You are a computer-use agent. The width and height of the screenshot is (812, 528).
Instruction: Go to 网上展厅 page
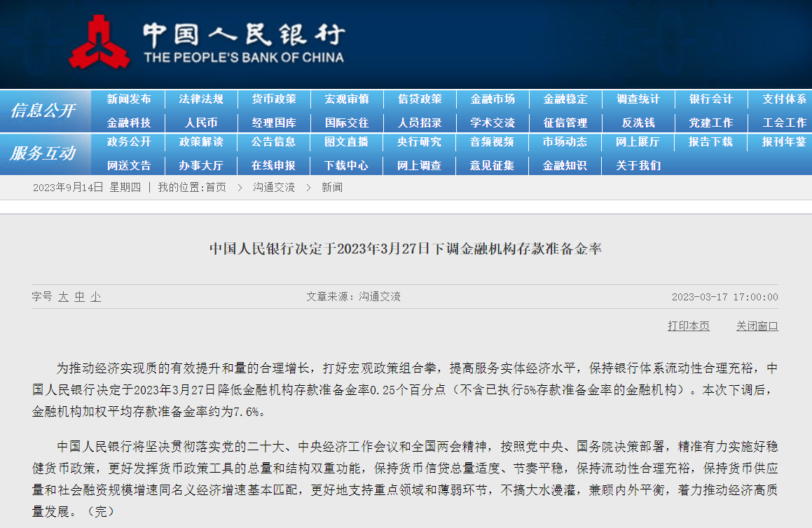pos(638,142)
